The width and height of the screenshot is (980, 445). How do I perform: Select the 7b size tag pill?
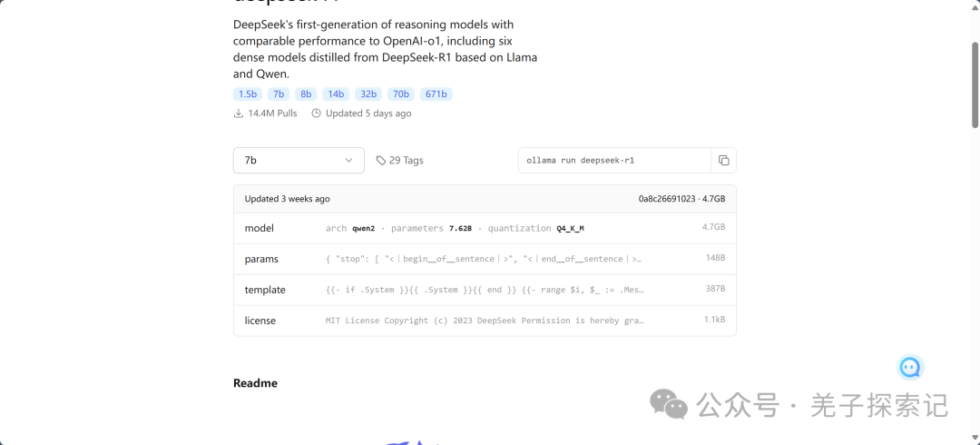(279, 94)
